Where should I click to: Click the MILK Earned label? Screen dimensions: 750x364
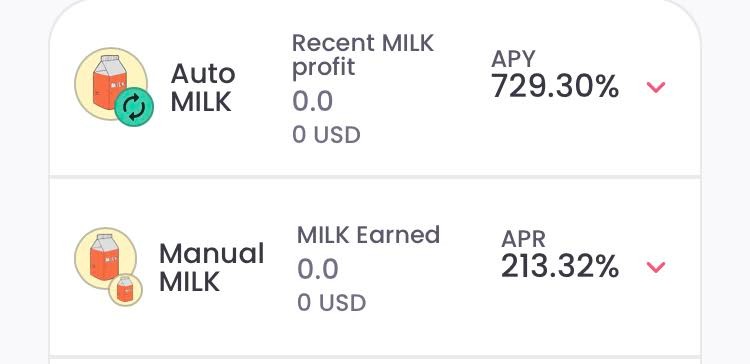(368, 235)
